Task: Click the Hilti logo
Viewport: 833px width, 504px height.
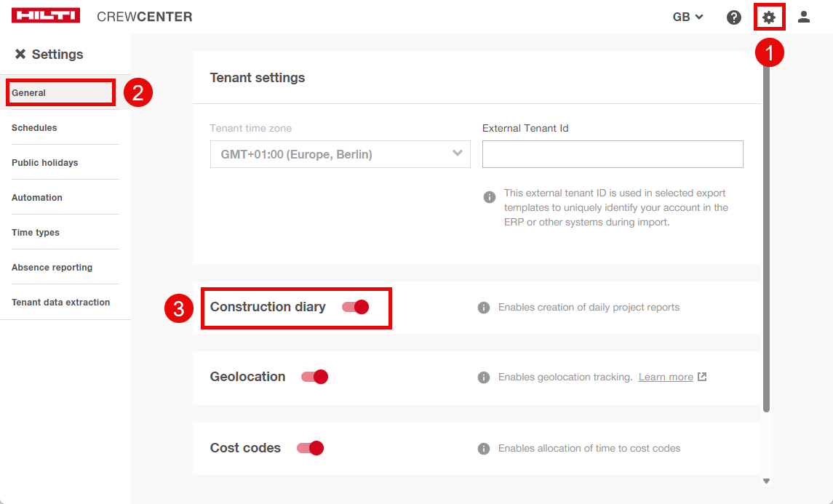Action: 46,16
